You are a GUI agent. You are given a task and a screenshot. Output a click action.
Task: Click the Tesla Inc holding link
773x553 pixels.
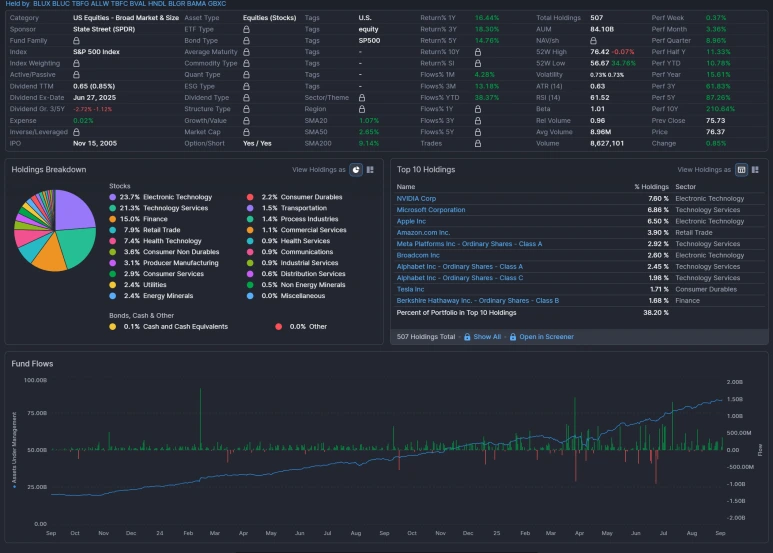pyautogui.click(x=410, y=289)
